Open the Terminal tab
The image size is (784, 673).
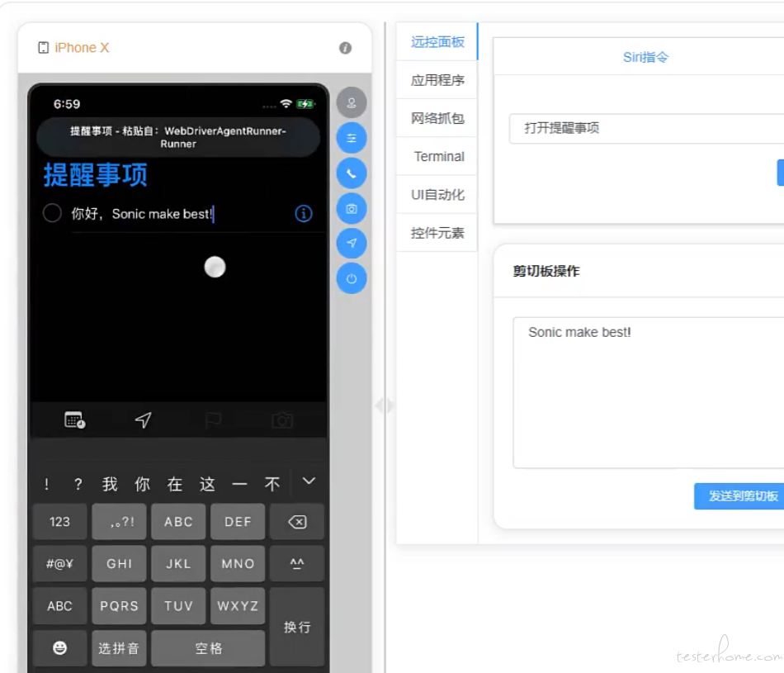(x=439, y=157)
